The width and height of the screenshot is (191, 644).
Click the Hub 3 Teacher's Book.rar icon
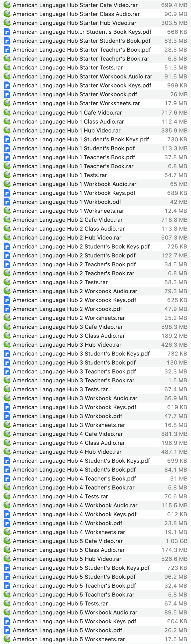tap(7, 380)
